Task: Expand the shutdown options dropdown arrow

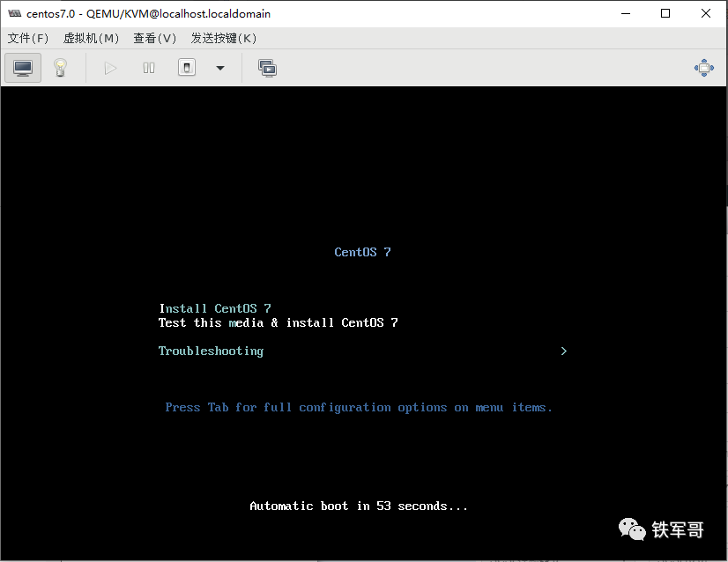Action: (x=220, y=68)
